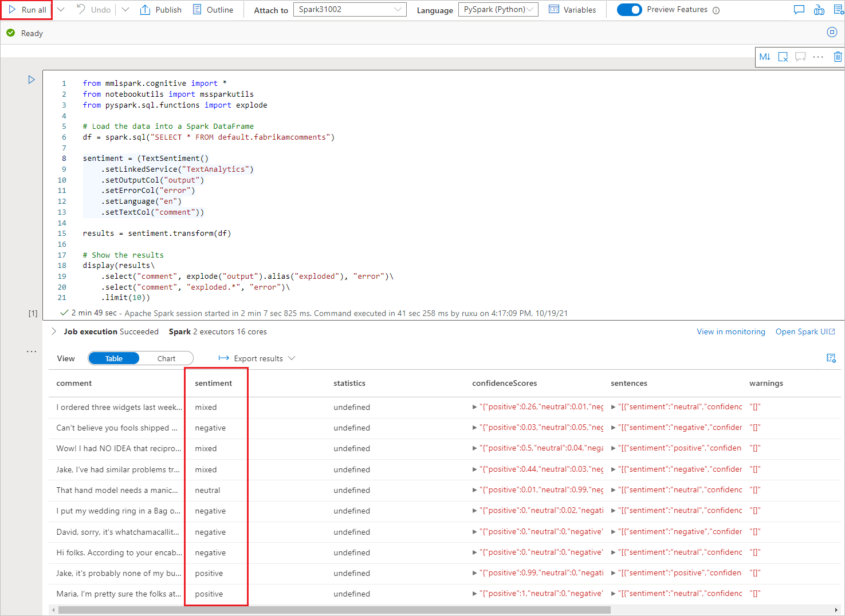
Task: Run the current cell
Action: click(x=32, y=80)
